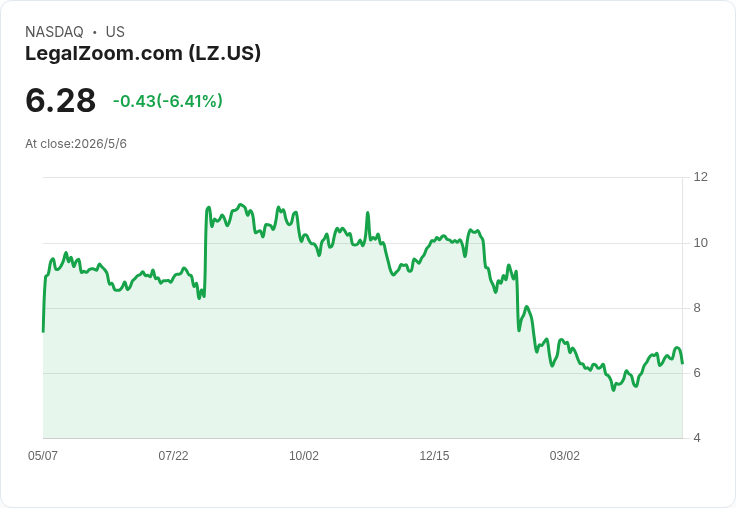Click the lowest trough of the price line
Image resolution: width=736 pixels, height=508 pixels.
[x=613, y=390]
